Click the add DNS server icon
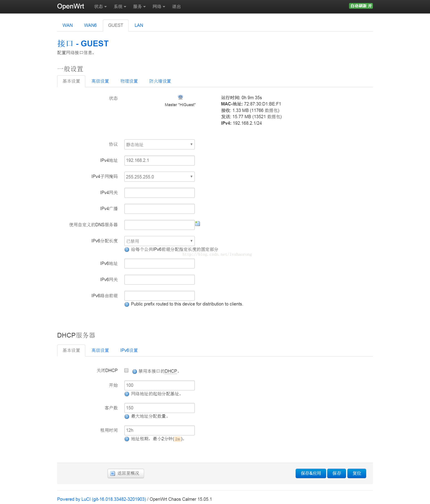 coord(198,223)
